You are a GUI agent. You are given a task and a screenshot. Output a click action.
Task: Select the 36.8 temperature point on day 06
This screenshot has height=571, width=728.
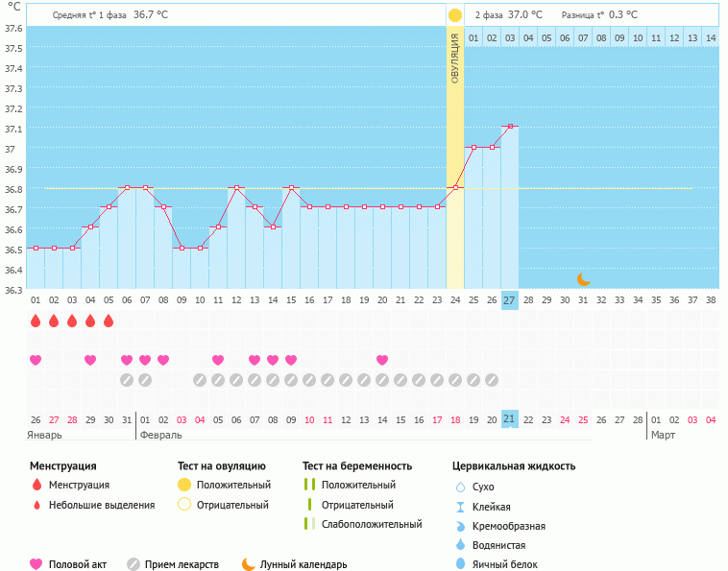[x=127, y=187]
